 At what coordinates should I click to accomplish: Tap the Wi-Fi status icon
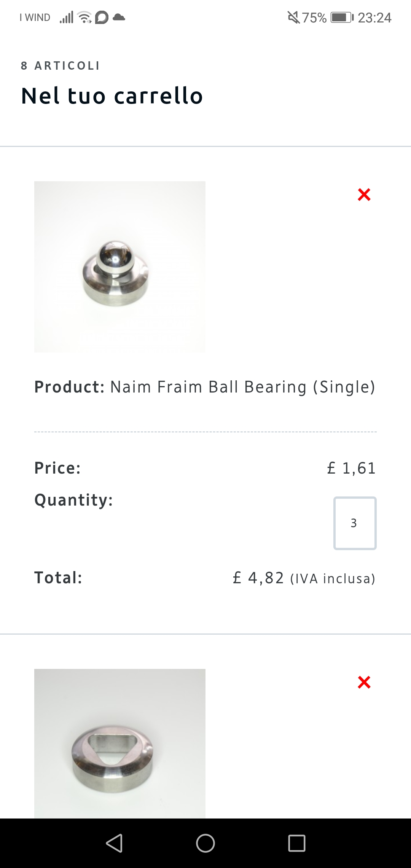tap(84, 17)
